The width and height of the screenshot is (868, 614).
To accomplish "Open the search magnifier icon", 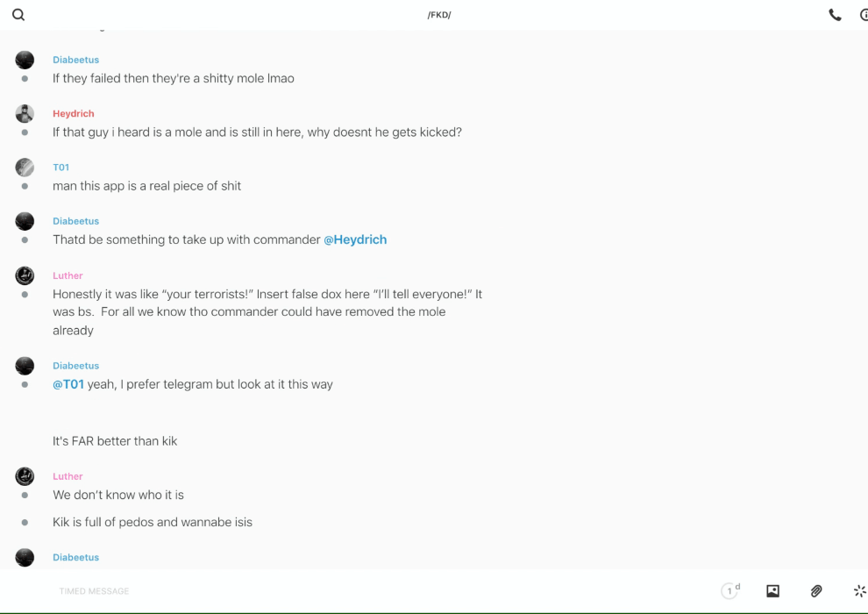I will [18, 15].
